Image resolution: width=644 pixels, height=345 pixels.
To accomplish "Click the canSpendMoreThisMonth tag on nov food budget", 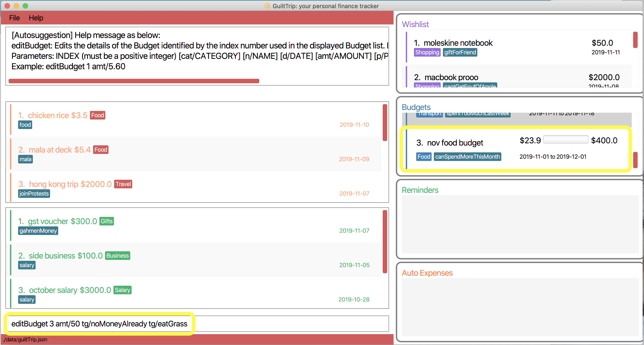I will pyautogui.click(x=468, y=156).
